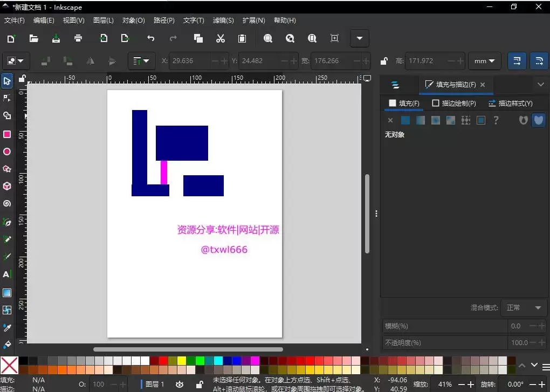Click the X position input field
The image size is (550, 392).
[190, 61]
